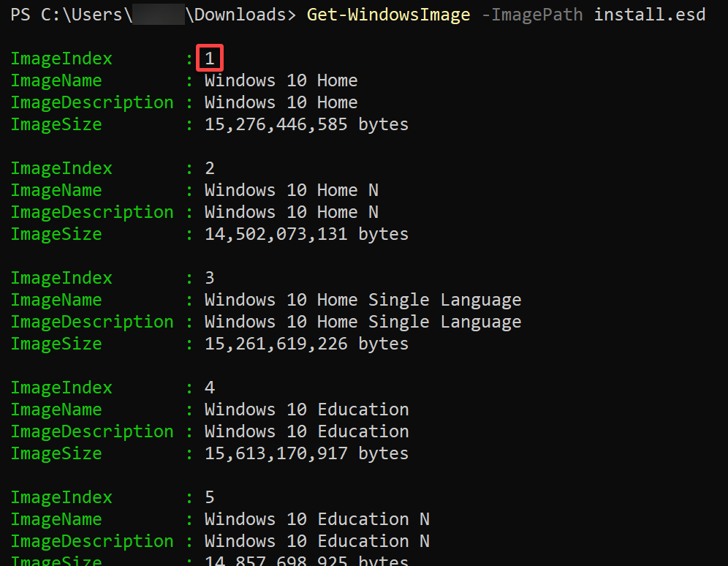Image resolution: width=728 pixels, height=566 pixels.
Task: Click the size "15,261,619,226 bytes"
Action: (x=306, y=344)
